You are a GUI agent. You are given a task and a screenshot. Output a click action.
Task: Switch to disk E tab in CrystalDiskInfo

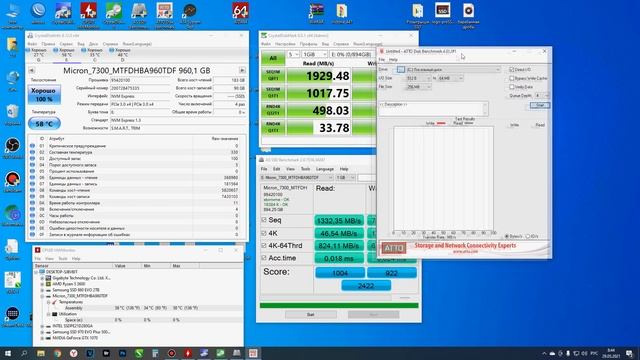(66, 55)
